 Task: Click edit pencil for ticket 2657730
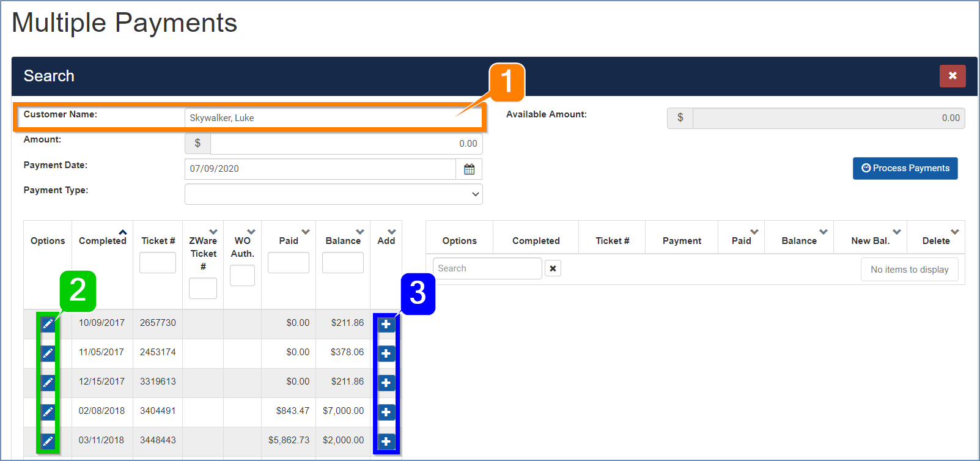click(x=48, y=324)
